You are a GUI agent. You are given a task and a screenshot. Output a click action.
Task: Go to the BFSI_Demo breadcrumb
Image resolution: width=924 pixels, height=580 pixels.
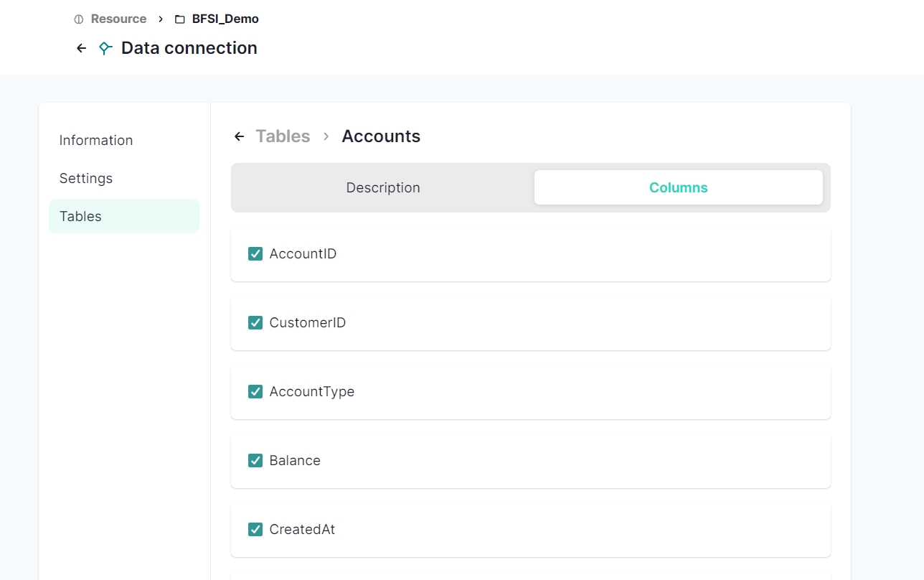point(225,19)
